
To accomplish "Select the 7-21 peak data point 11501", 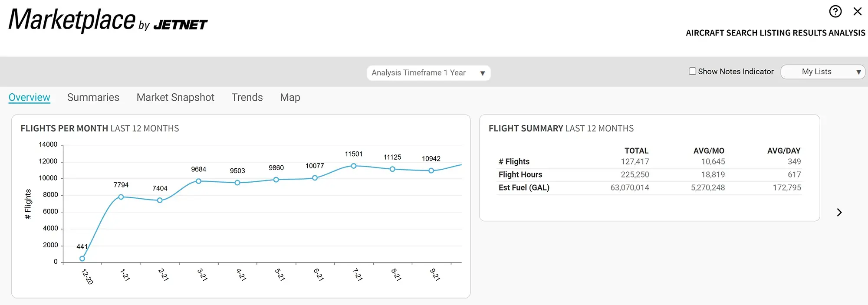I will pos(354,166).
